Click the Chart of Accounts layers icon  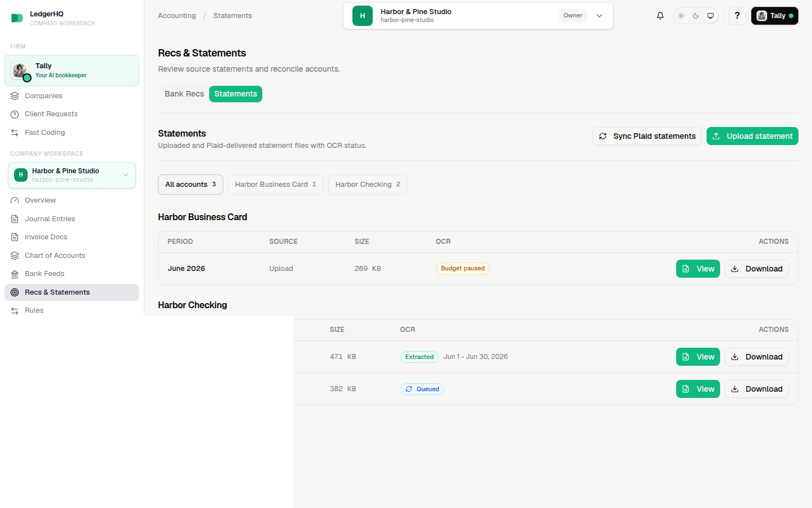pos(15,256)
